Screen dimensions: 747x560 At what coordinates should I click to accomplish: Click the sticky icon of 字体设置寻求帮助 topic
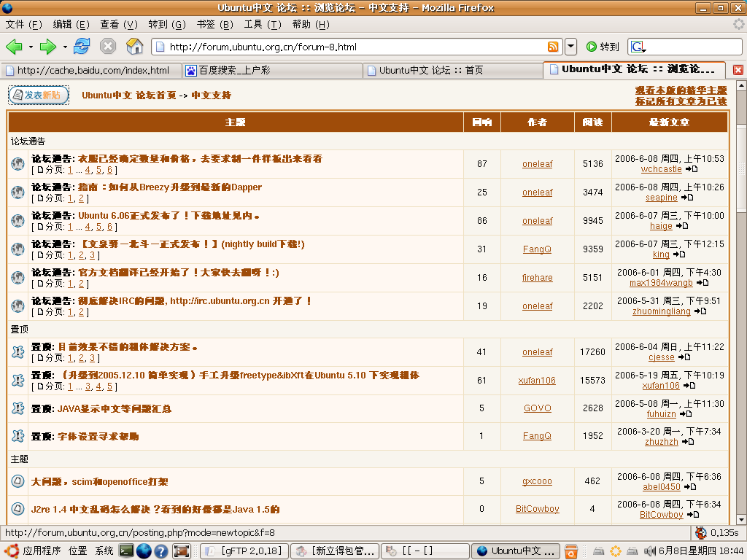click(x=18, y=436)
